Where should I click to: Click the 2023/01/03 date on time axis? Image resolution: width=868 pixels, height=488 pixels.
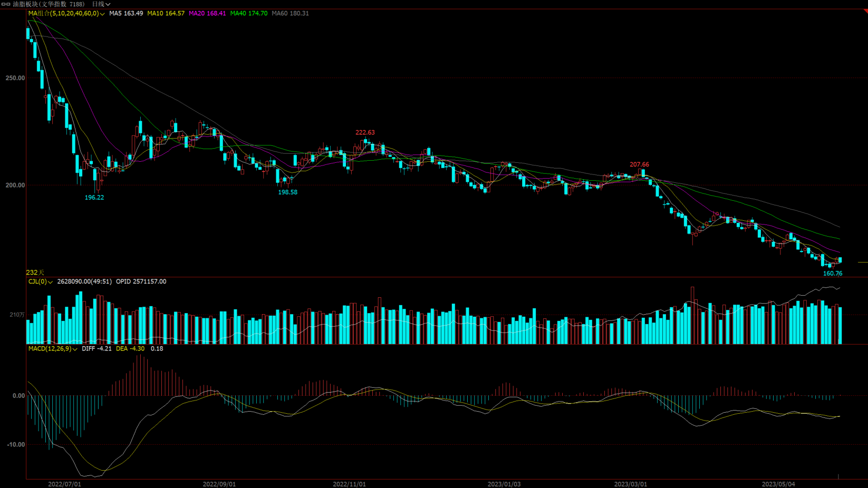[504, 484]
